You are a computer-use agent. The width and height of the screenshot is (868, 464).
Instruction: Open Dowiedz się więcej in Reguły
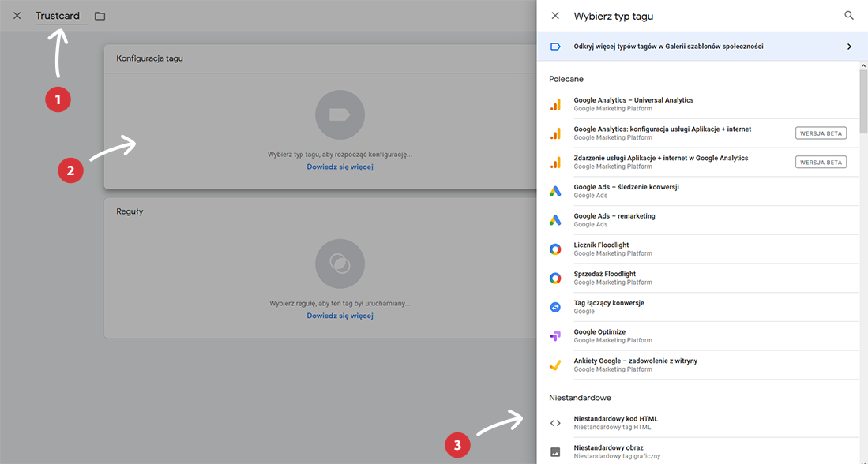(x=340, y=316)
